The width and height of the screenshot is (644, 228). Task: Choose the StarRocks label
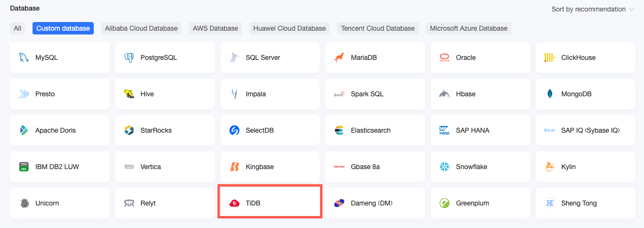(156, 130)
